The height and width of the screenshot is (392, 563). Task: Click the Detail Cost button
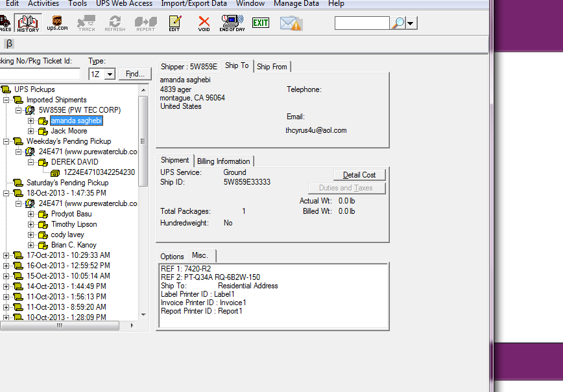(359, 175)
